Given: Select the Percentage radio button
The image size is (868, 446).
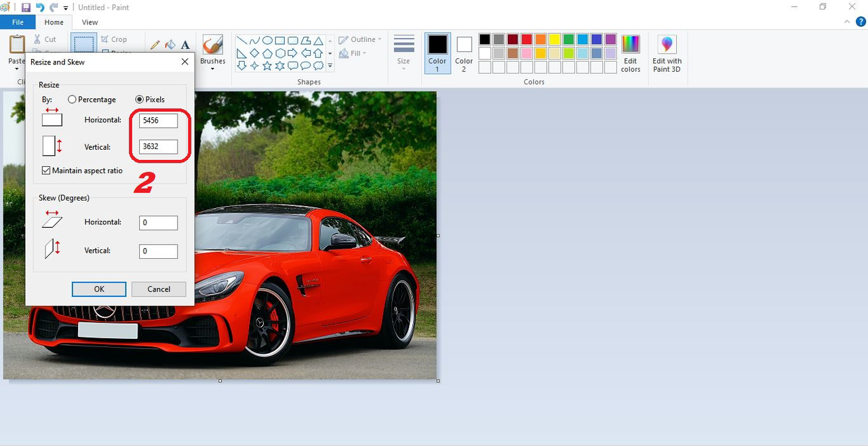Looking at the screenshot, I should (x=72, y=100).
